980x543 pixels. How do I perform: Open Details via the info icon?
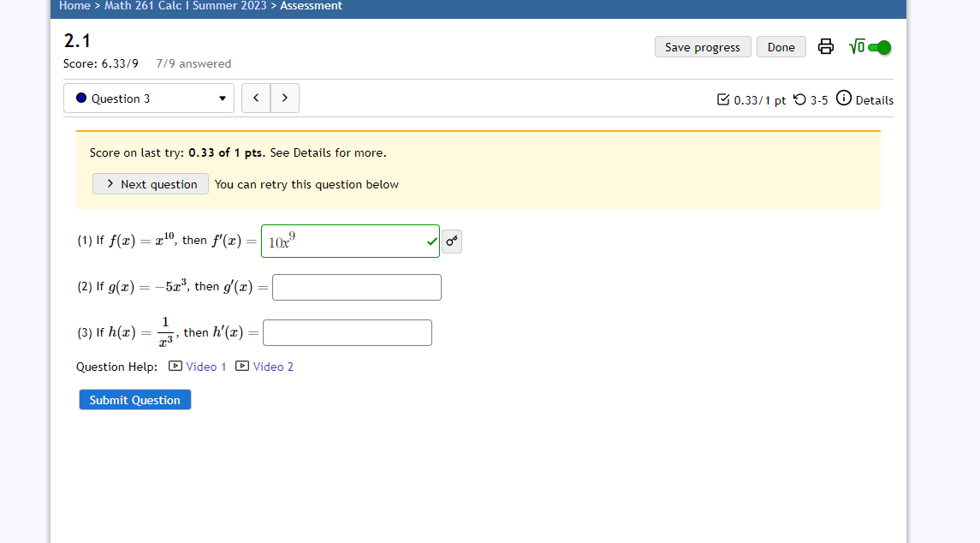(844, 99)
